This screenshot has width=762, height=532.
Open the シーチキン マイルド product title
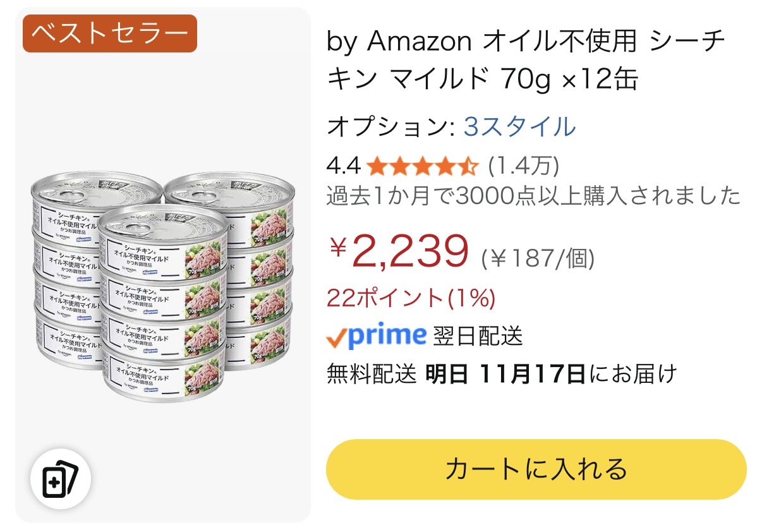[526, 61]
